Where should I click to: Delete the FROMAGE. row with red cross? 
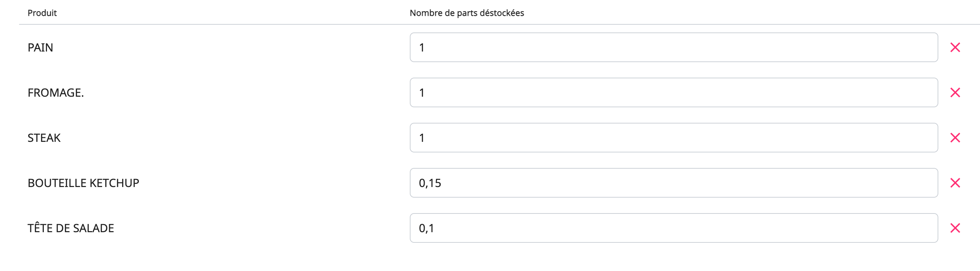click(x=955, y=93)
